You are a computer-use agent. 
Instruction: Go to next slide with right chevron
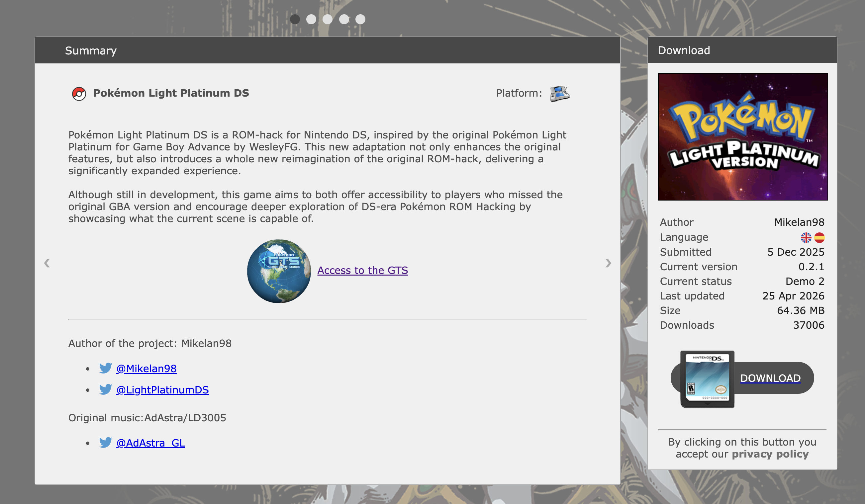(x=608, y=263)
